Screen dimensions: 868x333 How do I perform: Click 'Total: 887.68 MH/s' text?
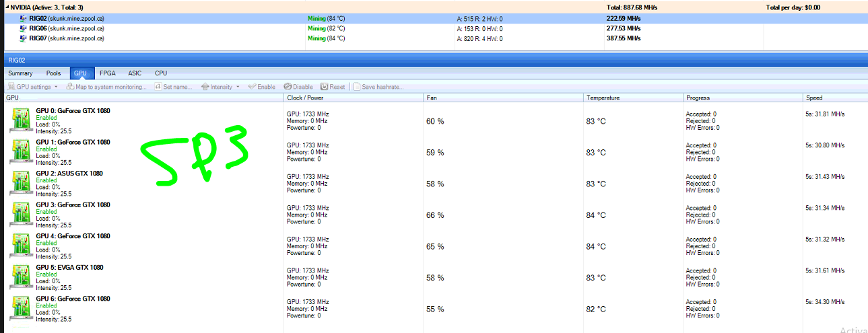point(632,7)
